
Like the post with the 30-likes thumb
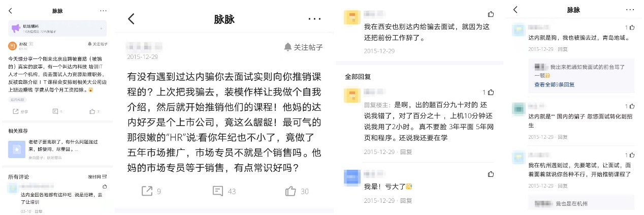(x=291, y=191)
